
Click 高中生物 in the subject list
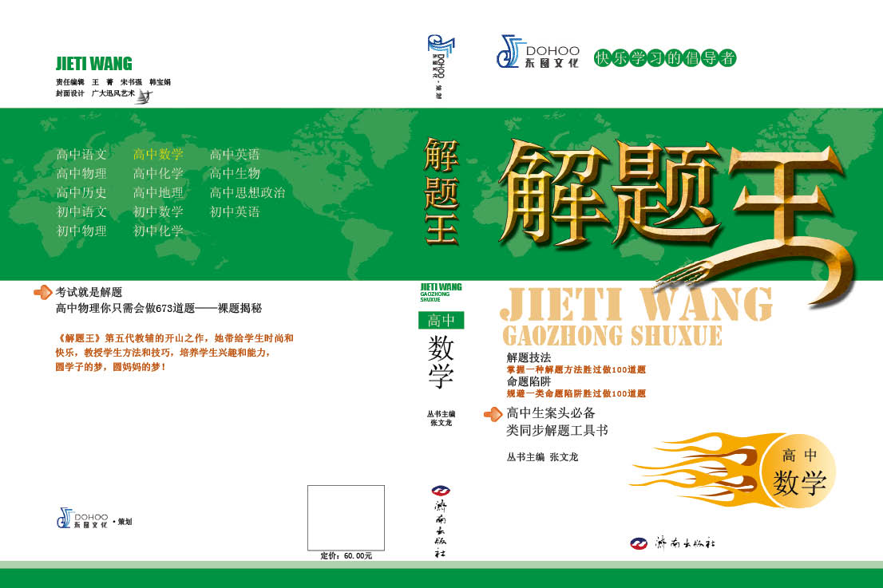point(235,173)
